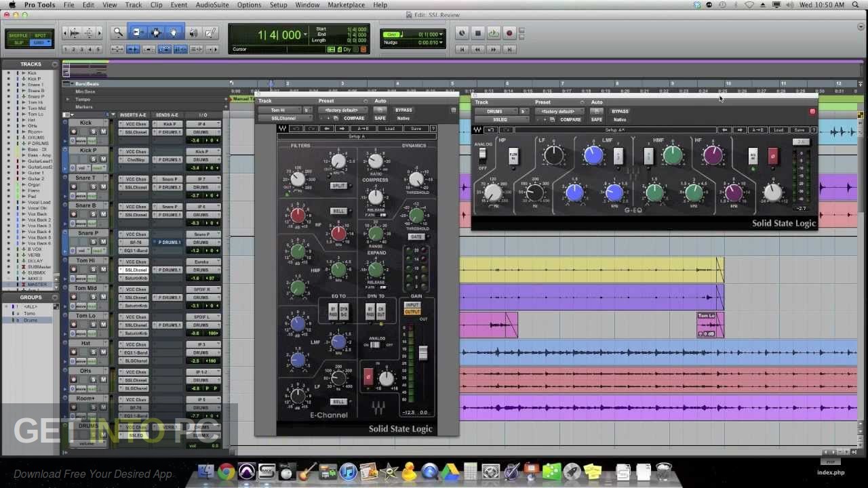Image resolution: width=868 pixels, height=488 pixels.
Task: Mute the Kick track
Action: click(x=103, y=131)
